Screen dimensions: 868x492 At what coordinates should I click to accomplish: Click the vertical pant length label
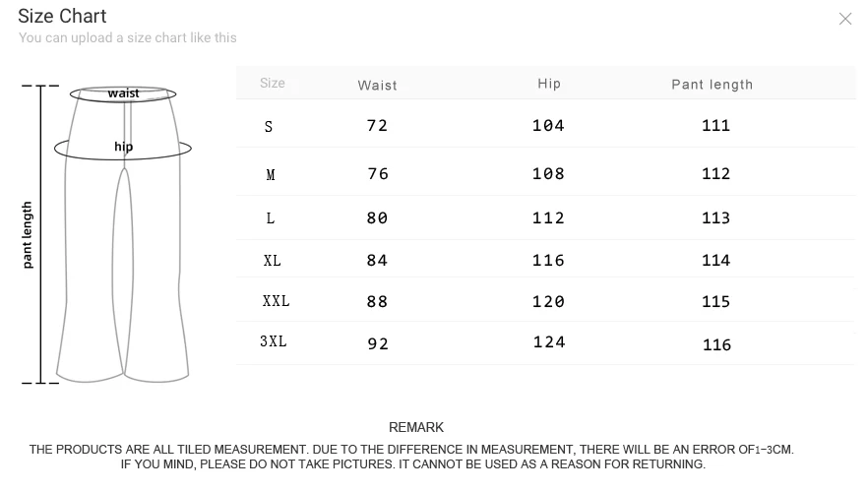click(x=28, y=235)
